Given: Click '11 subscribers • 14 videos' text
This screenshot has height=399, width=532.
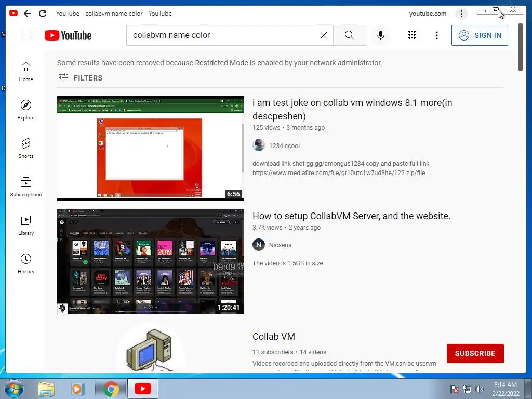Looking at the screenshot, I should click(x=289, y=352).
